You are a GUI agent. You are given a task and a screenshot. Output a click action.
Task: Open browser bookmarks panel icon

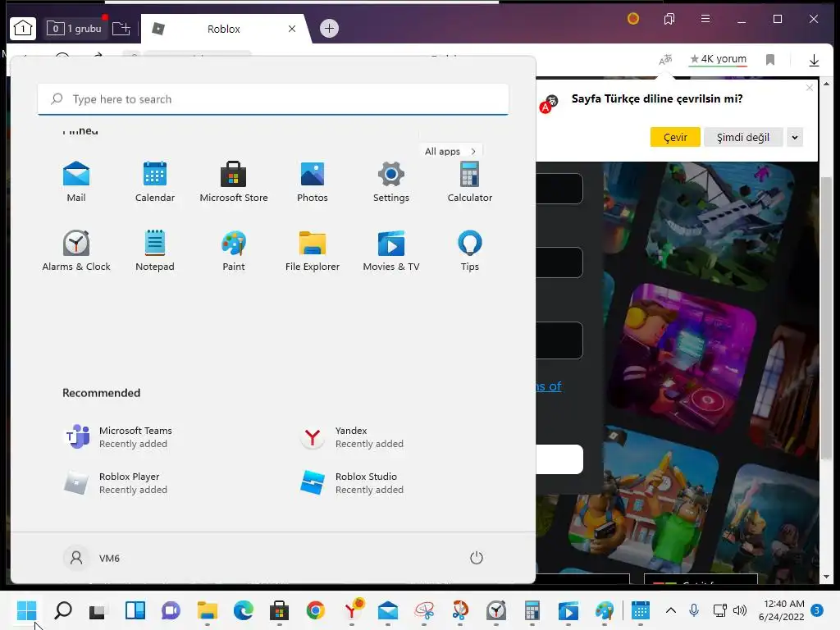[x=669, y=19]
